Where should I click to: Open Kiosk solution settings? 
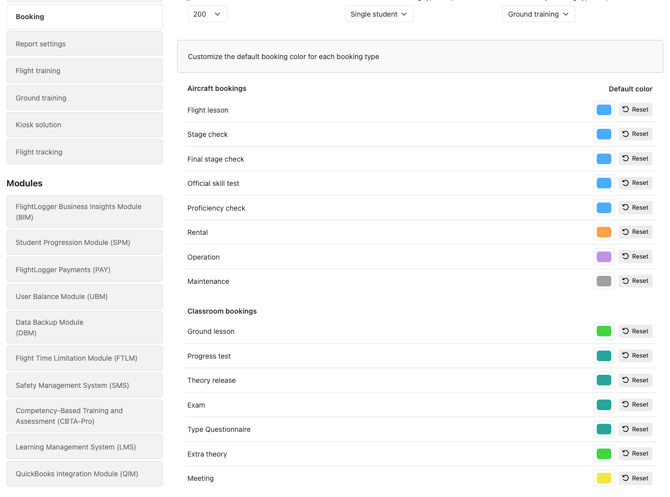(x=85, y=125)
